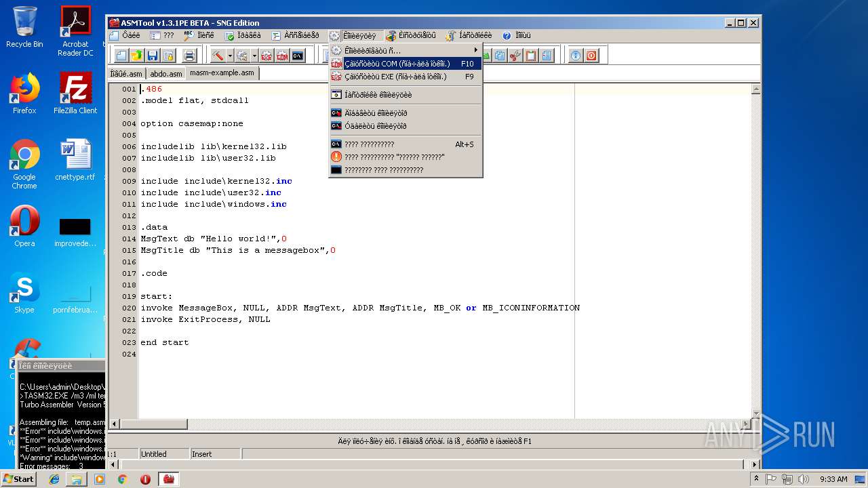This screenshot has height=488, width=868.
Task: Click the gear compiler toolbar icon
Action: pos(242,56)
